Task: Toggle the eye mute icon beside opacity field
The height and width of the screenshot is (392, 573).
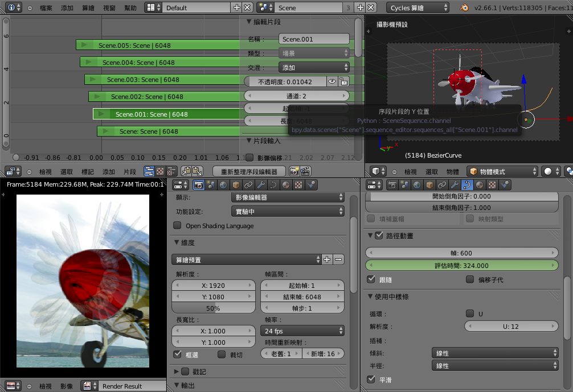Action: click(x=331, y=81)
